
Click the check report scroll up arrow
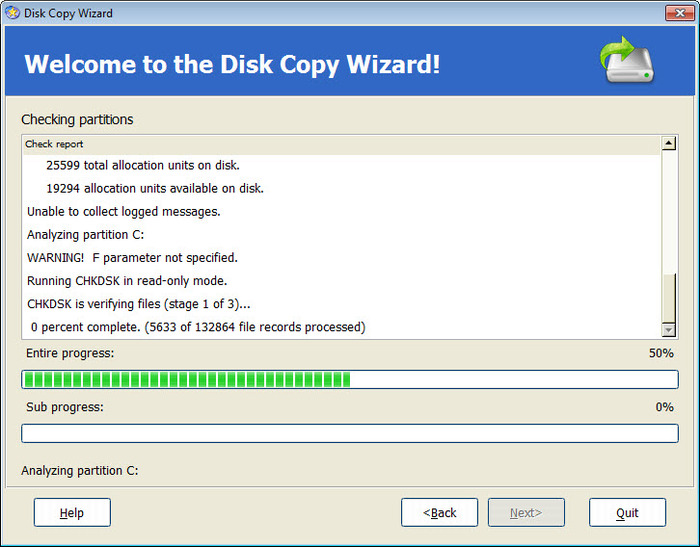(x=668, y=143)
